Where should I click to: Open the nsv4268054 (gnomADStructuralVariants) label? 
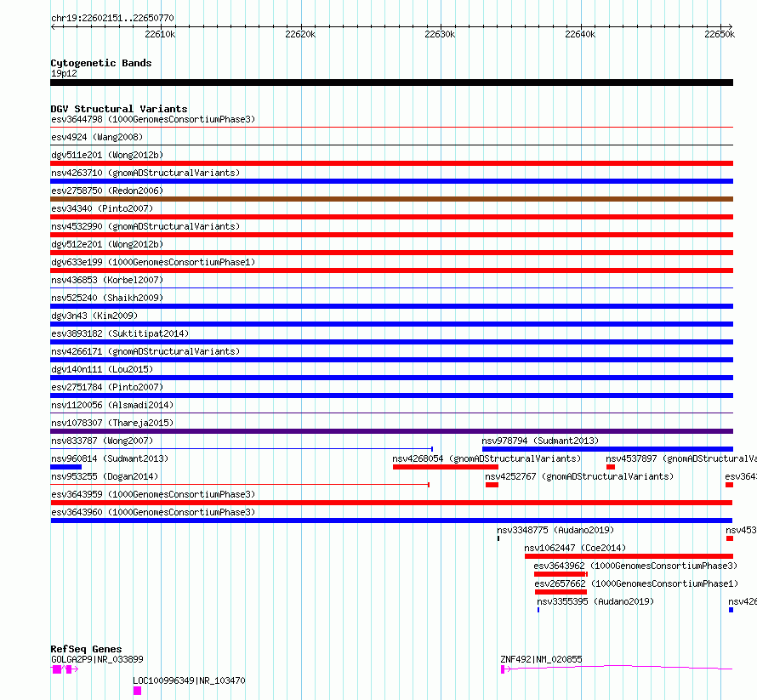click(x=487, y=458)
